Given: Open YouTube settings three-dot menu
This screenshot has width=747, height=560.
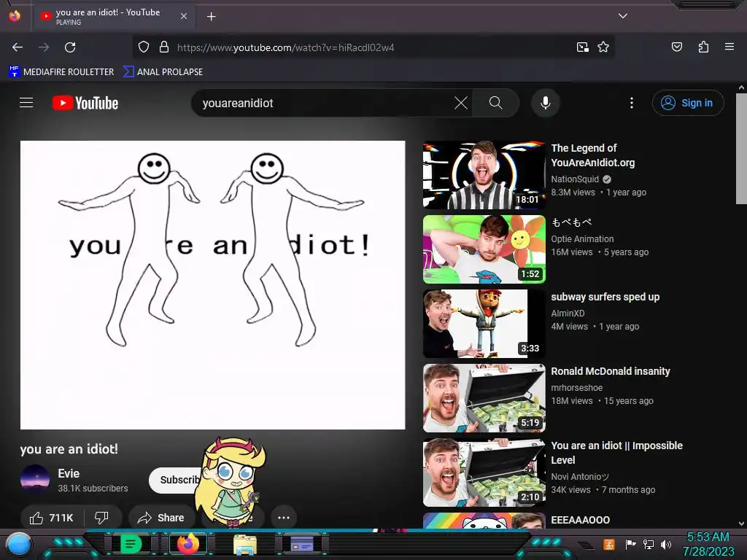Looking at the screenshot, I should (x=632, y=103).
